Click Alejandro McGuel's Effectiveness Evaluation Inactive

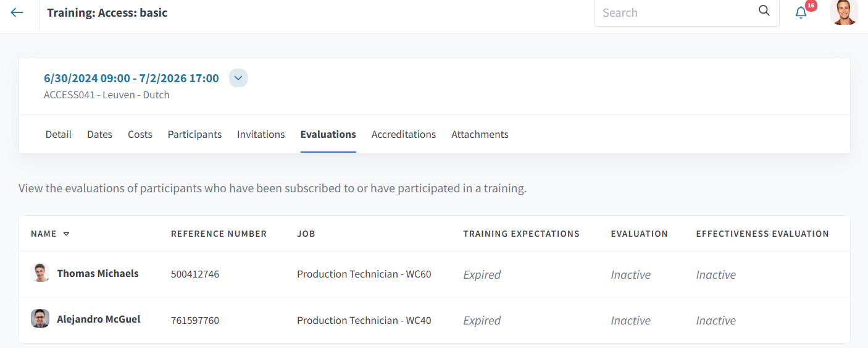(x=716, y=320)
